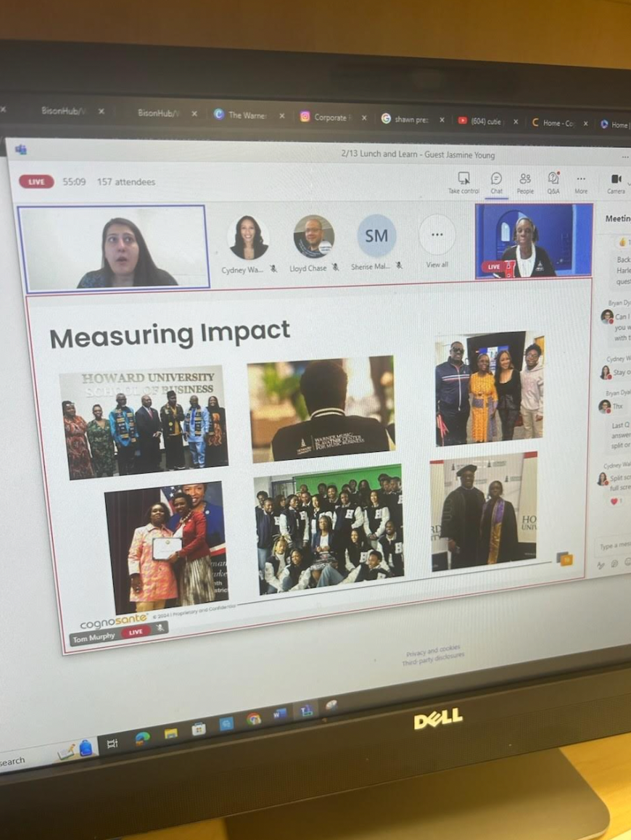Close the 'shawn pre' Google tab
Viewport: 631px width, 840px height.
[x=442, y=120]
